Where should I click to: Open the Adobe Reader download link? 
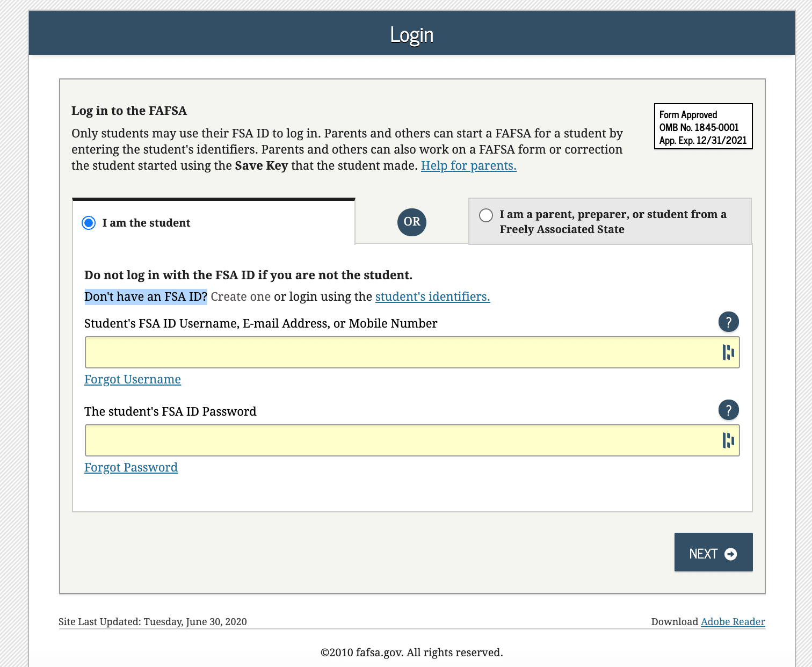(x=733, y=621)
